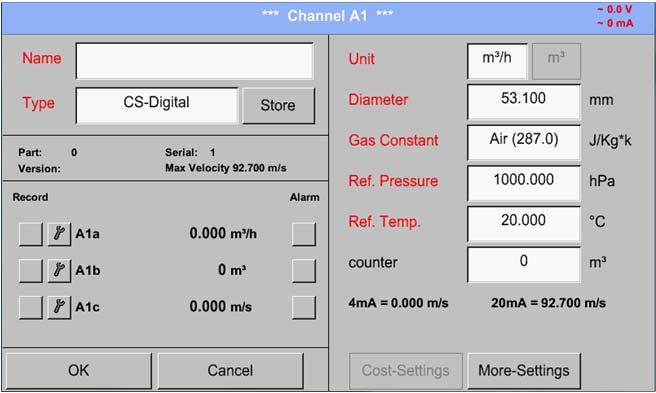Screen dimensions: 656x393
Task: Click the Part: 0 text
Action: (48, 152)
